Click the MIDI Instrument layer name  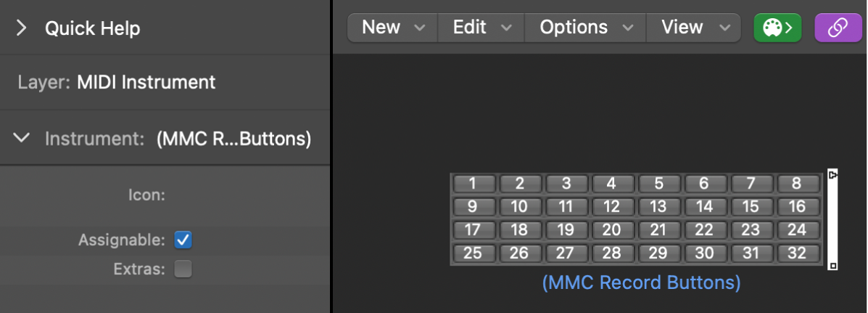146,82
